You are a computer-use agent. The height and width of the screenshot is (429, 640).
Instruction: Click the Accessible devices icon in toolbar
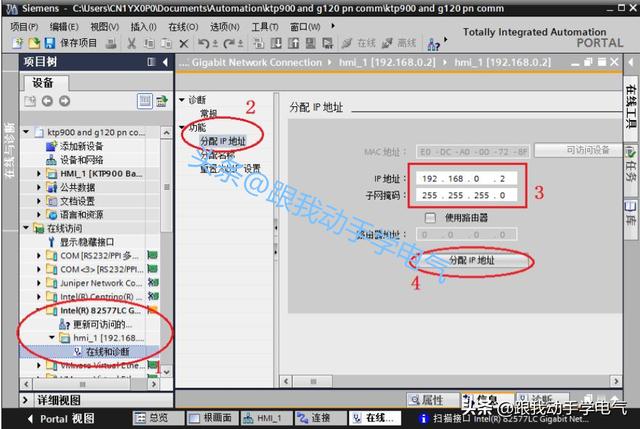(x=433, y=44)
